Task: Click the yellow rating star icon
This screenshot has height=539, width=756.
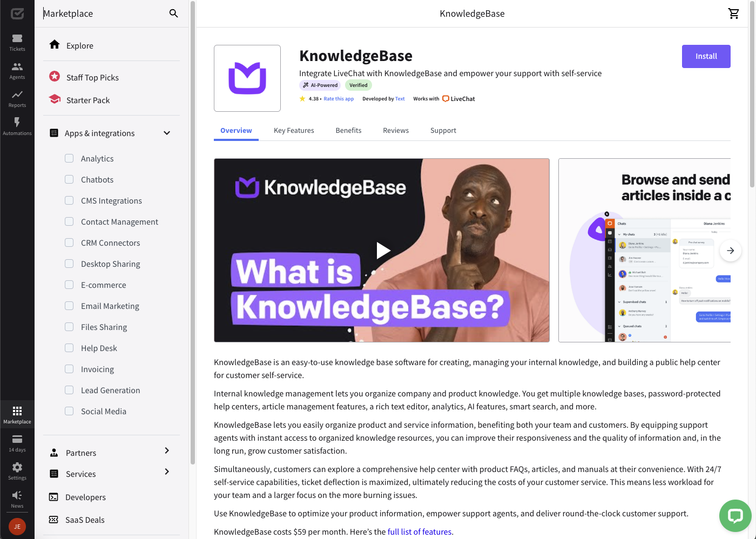Action: 302,99
